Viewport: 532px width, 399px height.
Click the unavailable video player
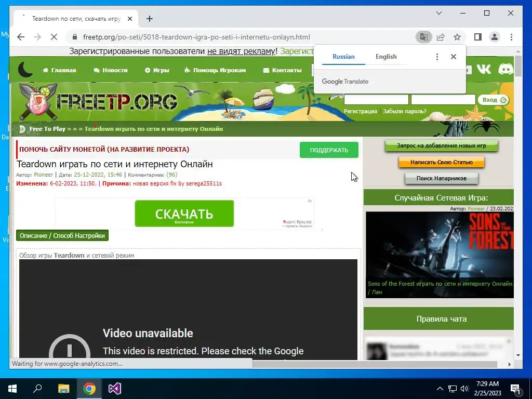click(x=188, y=310)
